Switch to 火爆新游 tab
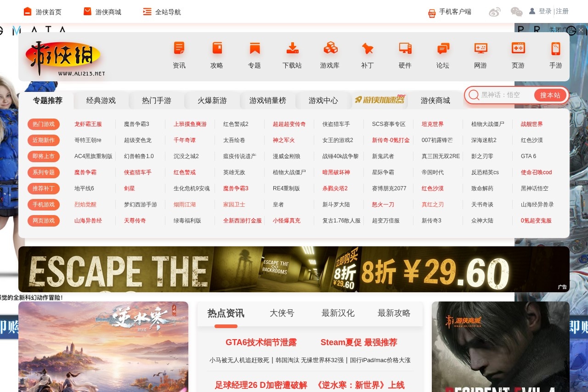588x392 pixels. (212, 100)
